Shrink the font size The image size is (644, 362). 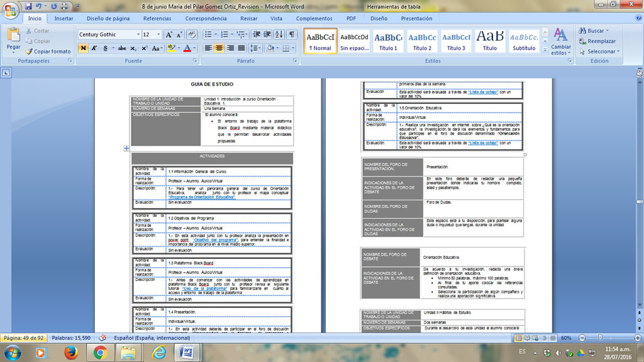pyautogui.click(x=179, y=35)
